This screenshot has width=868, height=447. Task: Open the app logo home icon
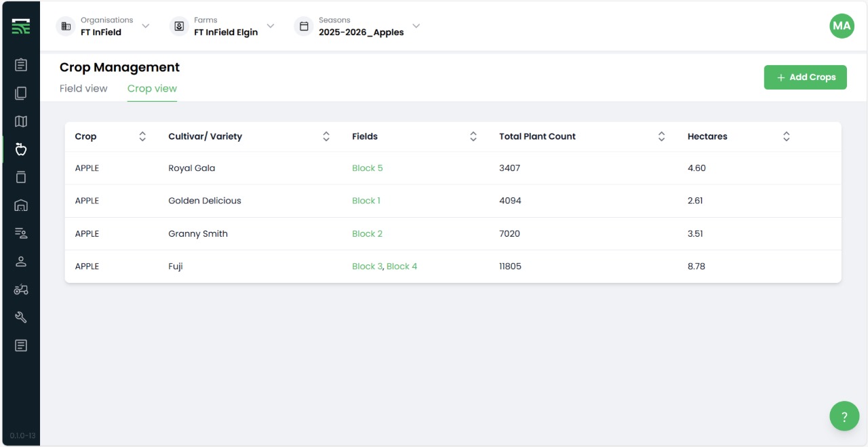[x=21, y=26]
